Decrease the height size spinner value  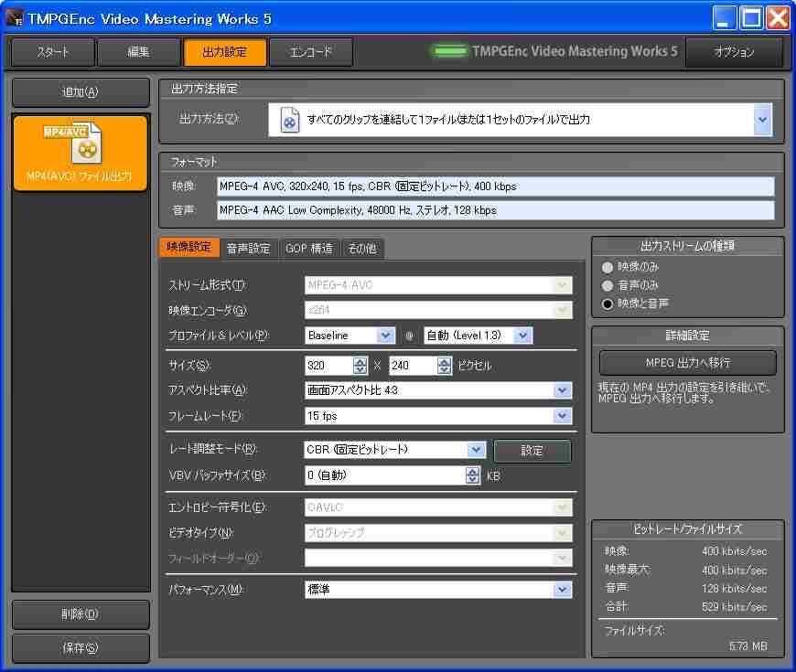(445, 370)
